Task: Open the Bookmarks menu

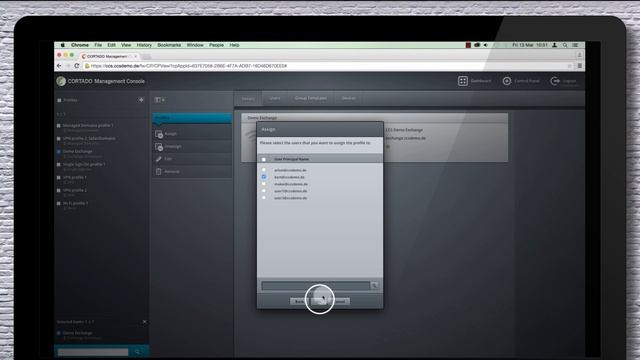Action: (169, 45)
